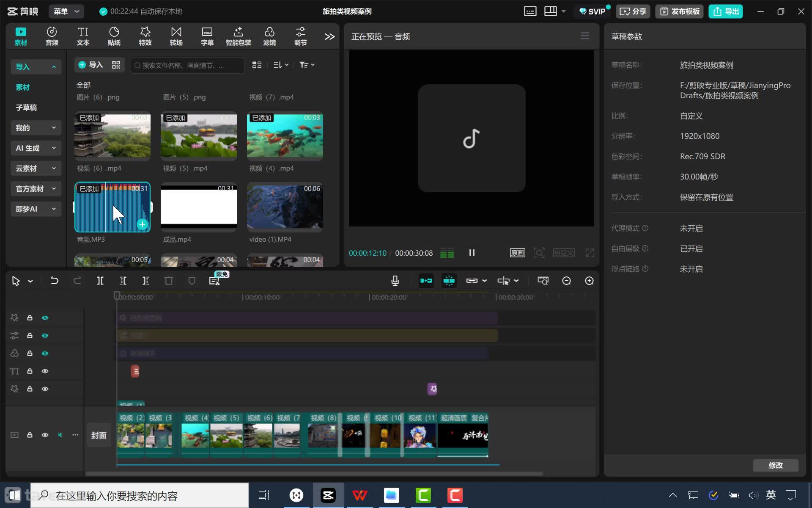Expand the 即梦AI sidebar section
Image resolution: width=812 pixels, height=508 pixels.
tap(36, 209)
